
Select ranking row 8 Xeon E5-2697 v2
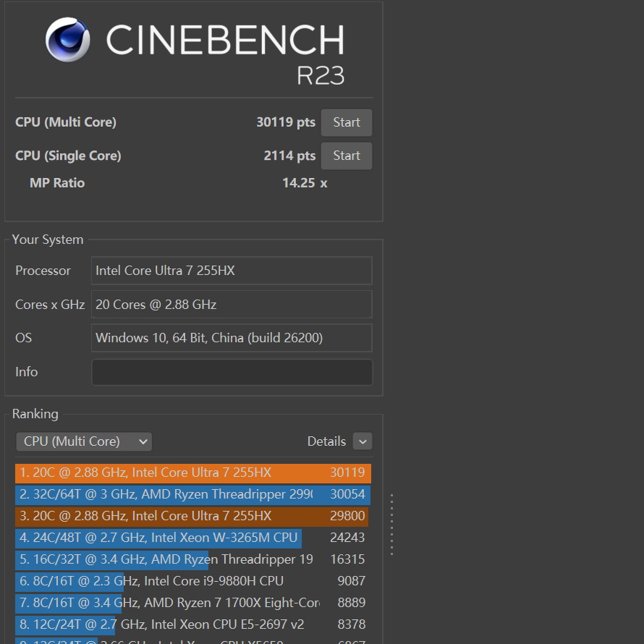193,625
